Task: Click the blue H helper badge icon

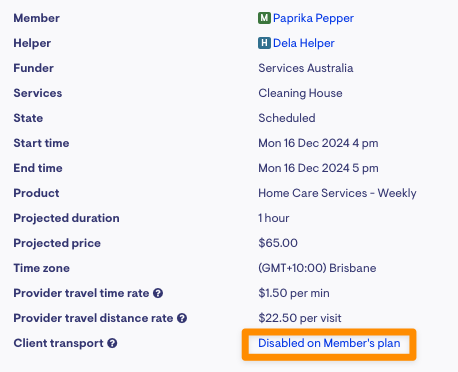Action: pyautogui.click(x=264, y=43)
